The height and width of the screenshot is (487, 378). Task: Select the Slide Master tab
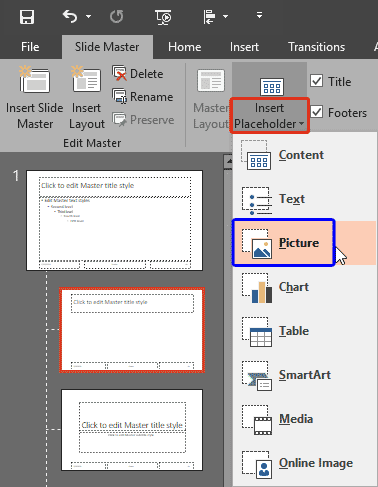107,47
